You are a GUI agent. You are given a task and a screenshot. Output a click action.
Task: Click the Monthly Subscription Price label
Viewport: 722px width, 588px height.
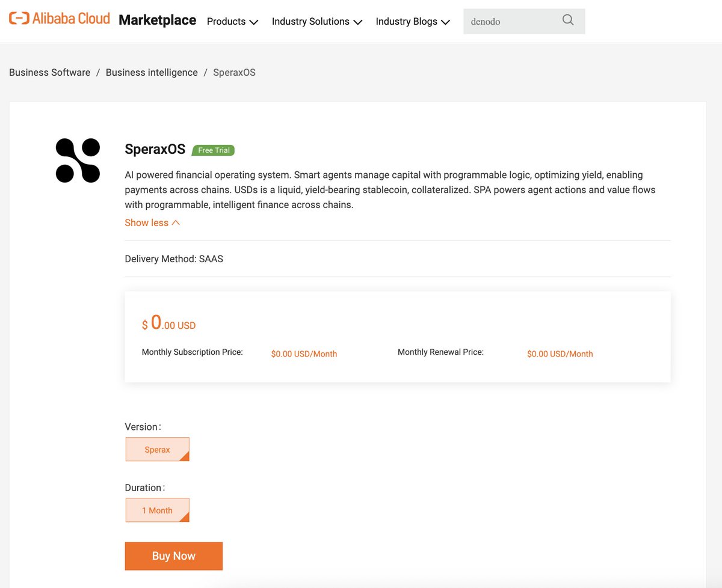tap(193, 352)
